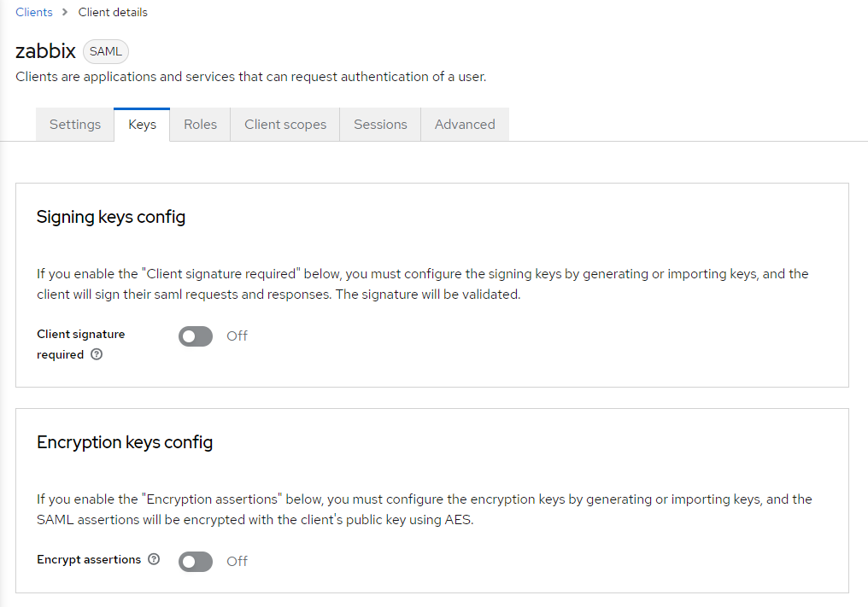Click the Off label beside Client signature
Image resolution: width=868 pixels, height=607 pixels.
(x=237, y=336)
